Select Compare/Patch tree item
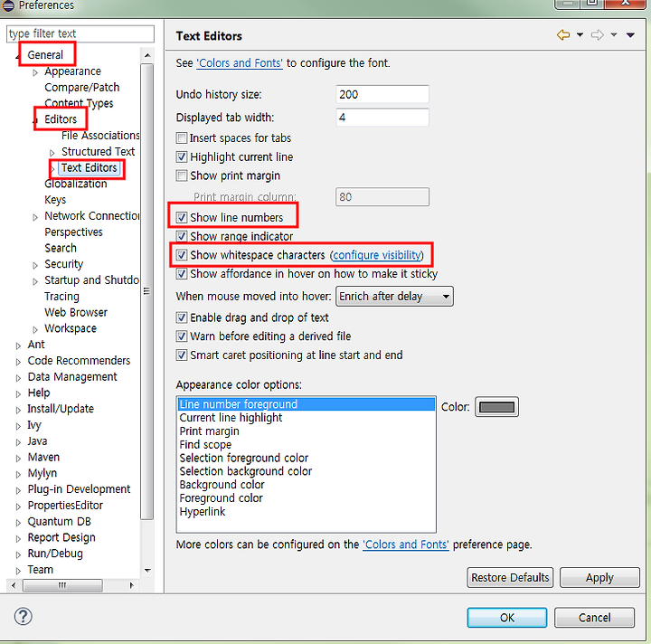651x644 pixels. [81, 87]
